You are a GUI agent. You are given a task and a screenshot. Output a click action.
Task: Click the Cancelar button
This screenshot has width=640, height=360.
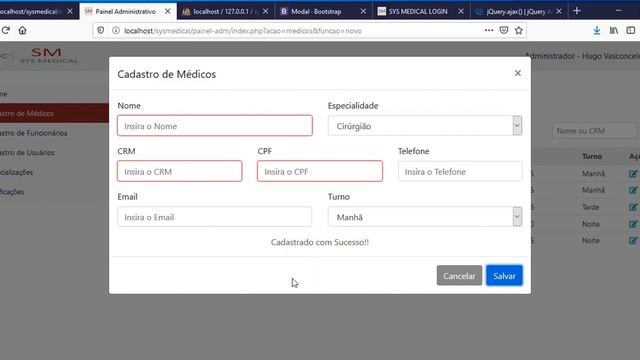459,276
